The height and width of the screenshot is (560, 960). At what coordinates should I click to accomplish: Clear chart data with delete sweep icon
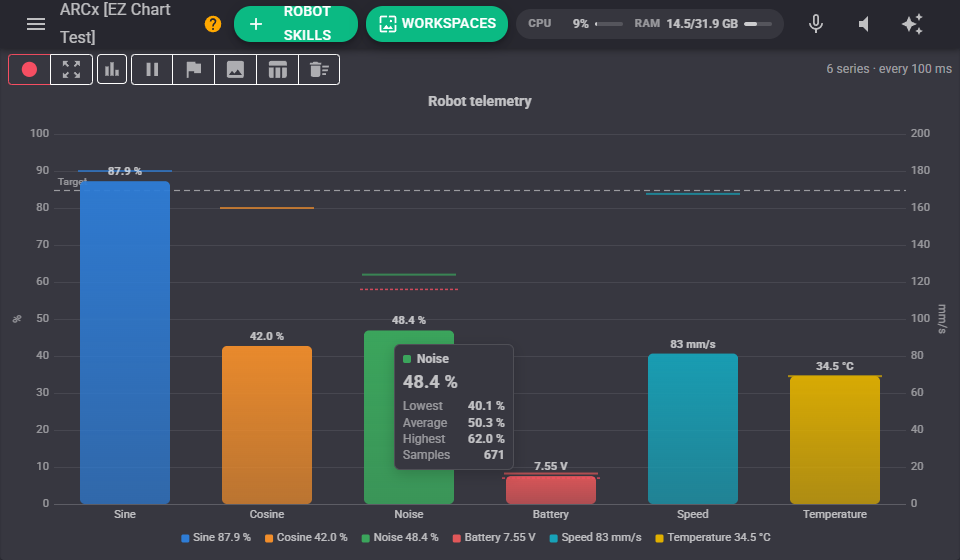319,69
